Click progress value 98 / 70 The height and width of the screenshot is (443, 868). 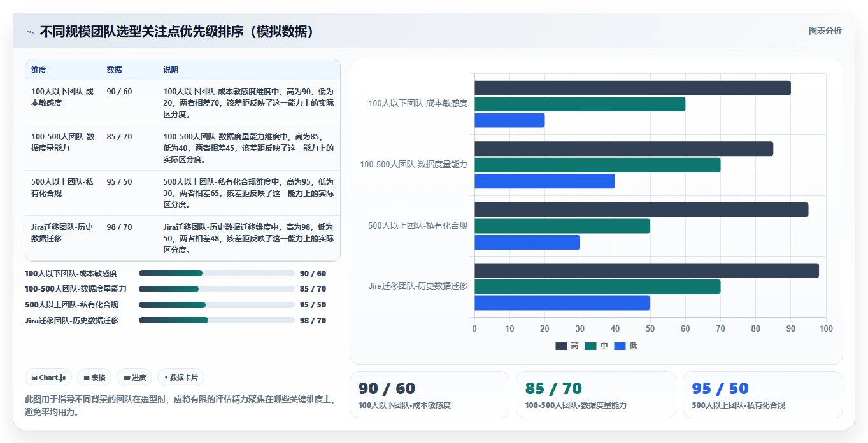[x=313, y=321]
